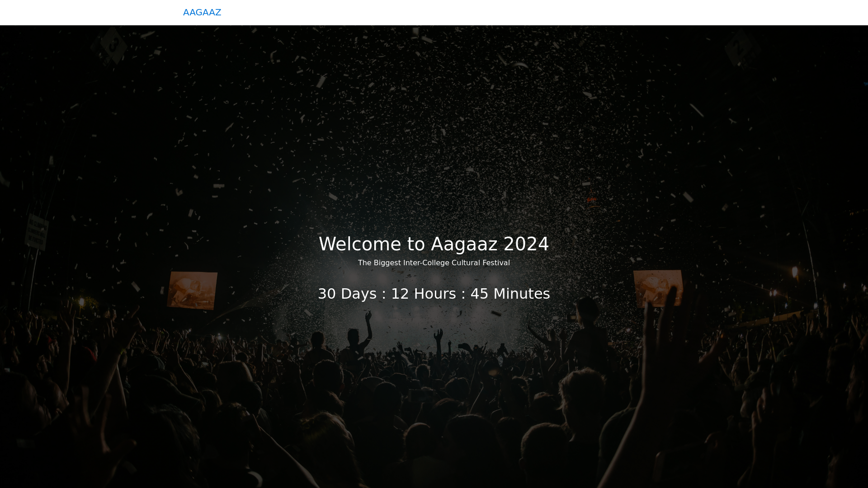Click the left orange screen in background

pos(192,290)
